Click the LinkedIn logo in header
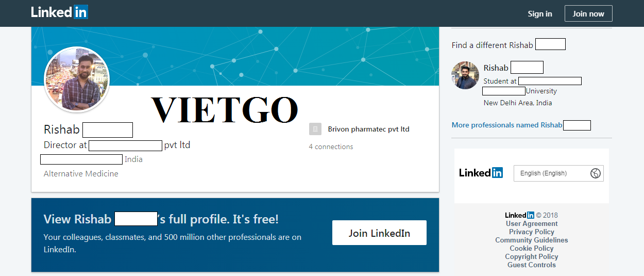 [x=59, y=12]
